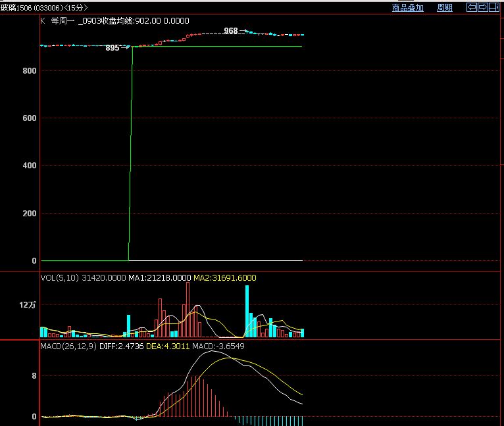Click the 968 high price marker

[230, 31]
